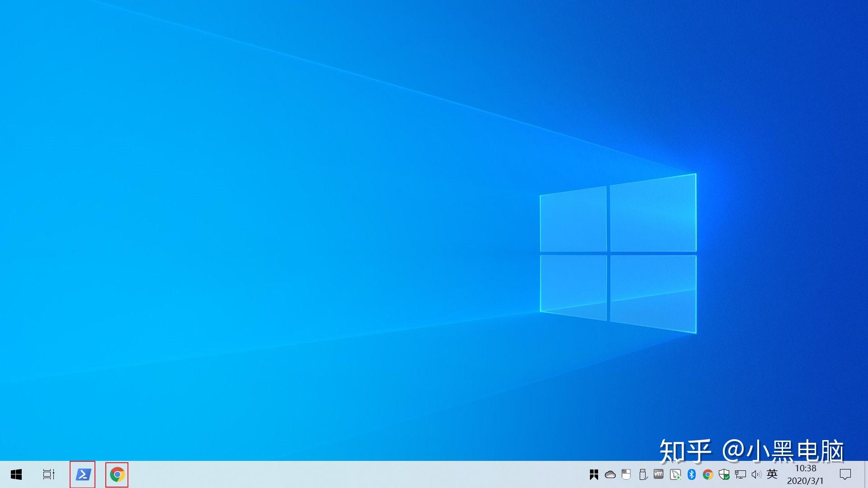Open Safely Remove Hardware USB icon

tap(643, 474)
